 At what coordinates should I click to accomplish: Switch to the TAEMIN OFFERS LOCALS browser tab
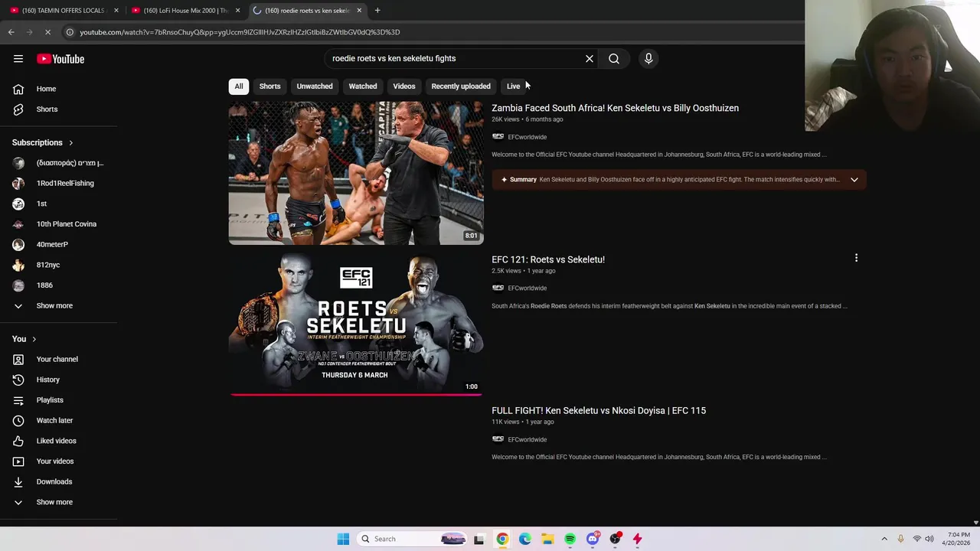[64, 11]
